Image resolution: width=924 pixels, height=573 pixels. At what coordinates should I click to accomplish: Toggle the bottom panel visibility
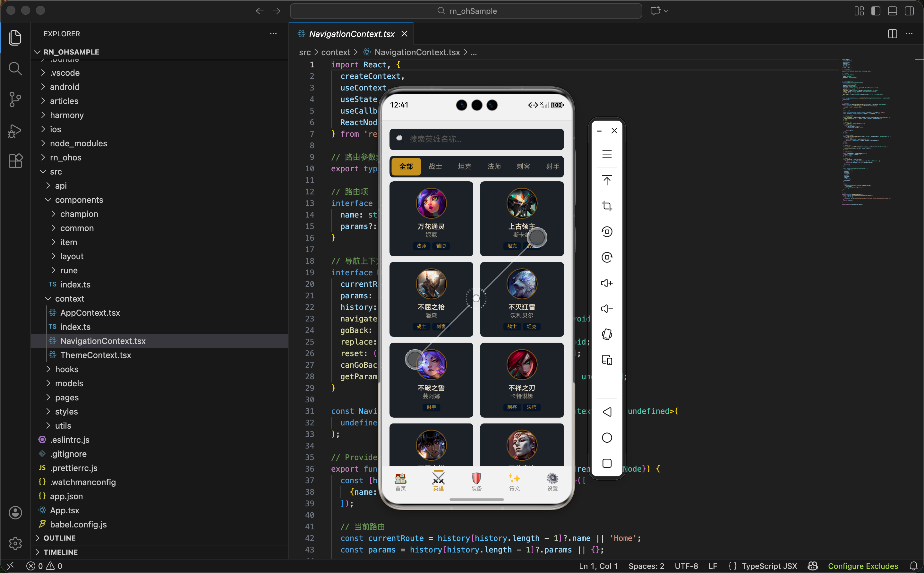click(892, 11)
